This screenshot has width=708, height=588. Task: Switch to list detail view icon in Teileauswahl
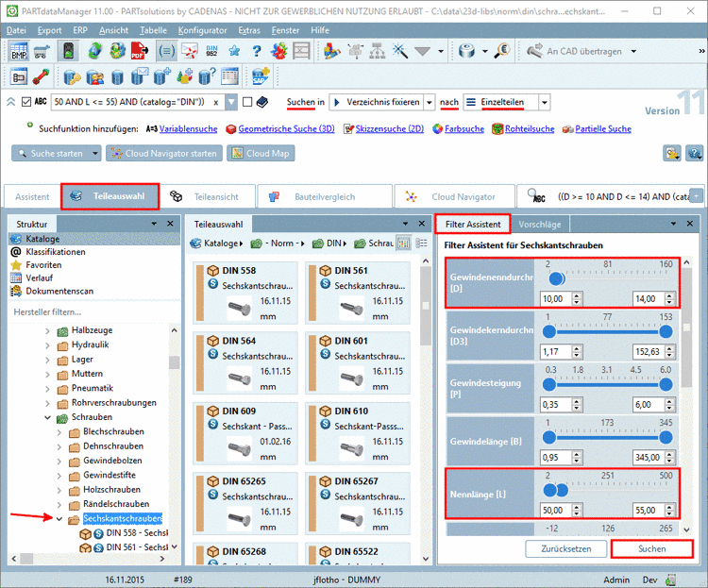pos(421,244)
